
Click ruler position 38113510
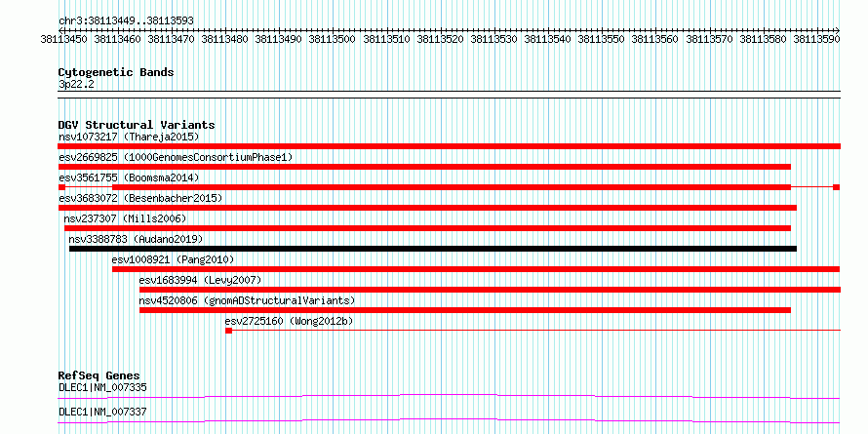pyautogui.click(x=386, y=39)
